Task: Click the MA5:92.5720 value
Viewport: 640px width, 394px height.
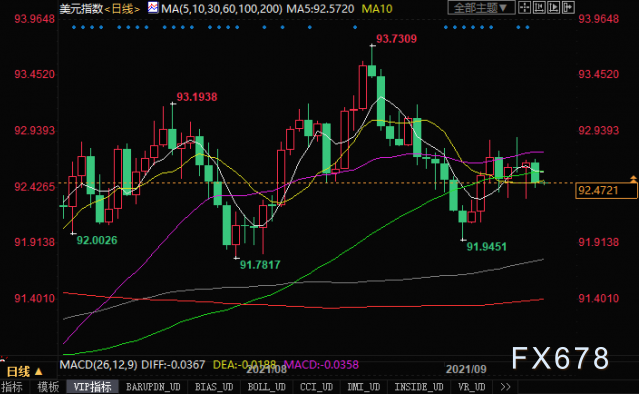Action: coord(320,9)
